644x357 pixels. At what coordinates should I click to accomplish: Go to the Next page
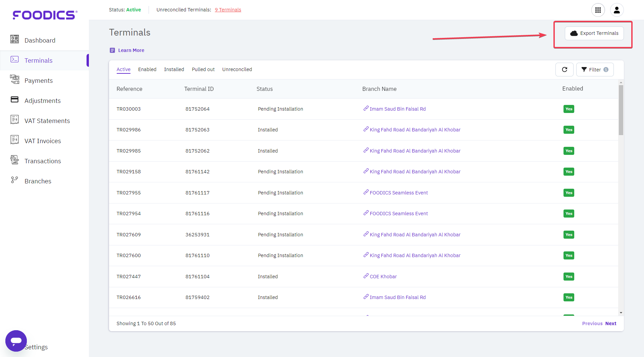pos(611,323)
